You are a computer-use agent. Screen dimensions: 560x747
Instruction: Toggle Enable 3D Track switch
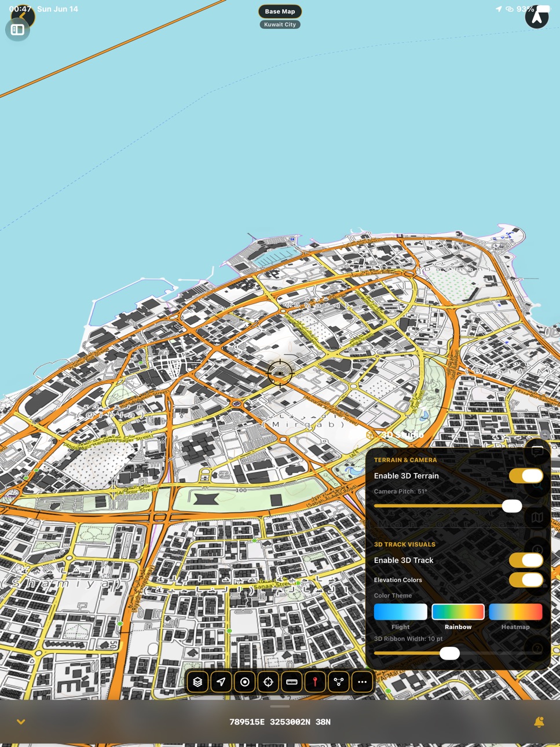point(526,561)
